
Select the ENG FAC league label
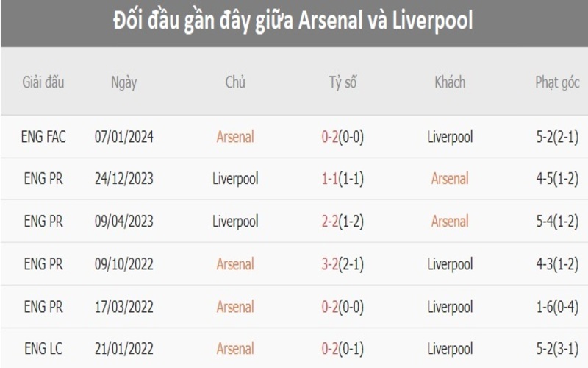point(44,137)
